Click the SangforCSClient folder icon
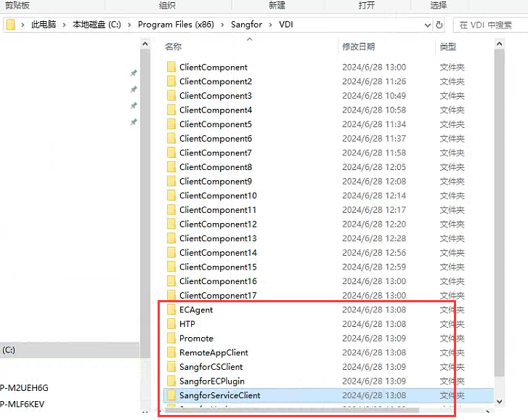Viewport: 528px width, 420px height. pos(171,366)
